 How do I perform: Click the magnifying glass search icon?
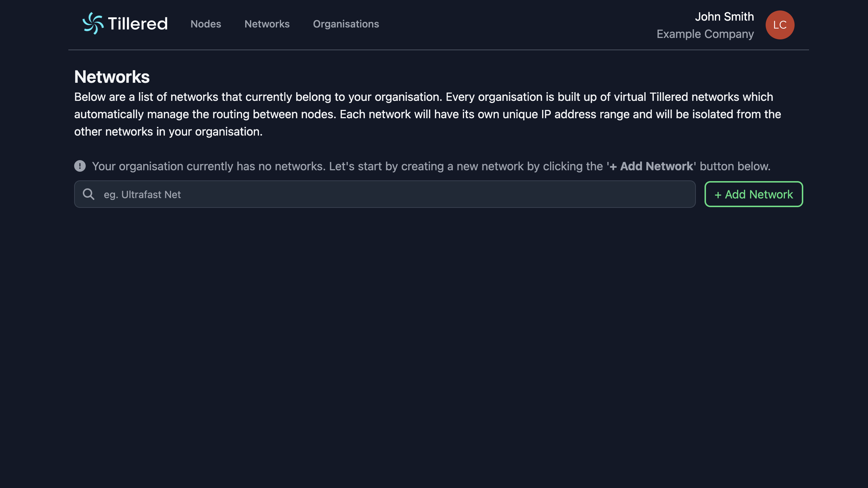tap(89, 194)
